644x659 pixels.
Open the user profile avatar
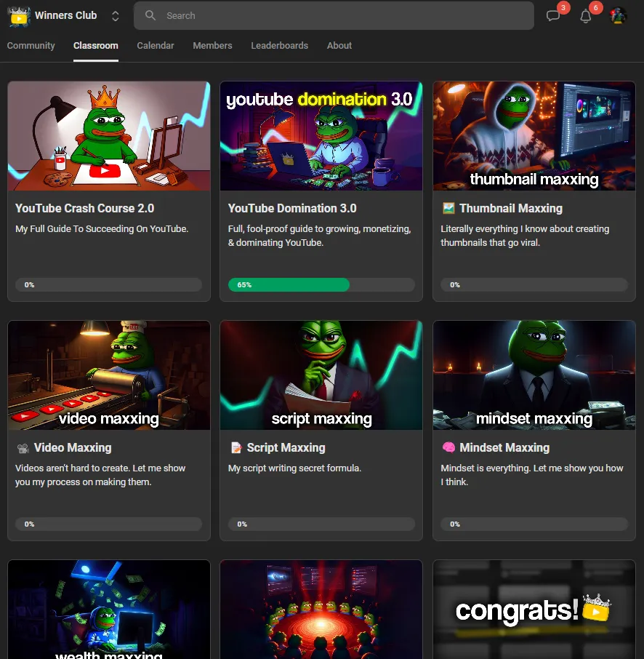[x=618, y=15]
